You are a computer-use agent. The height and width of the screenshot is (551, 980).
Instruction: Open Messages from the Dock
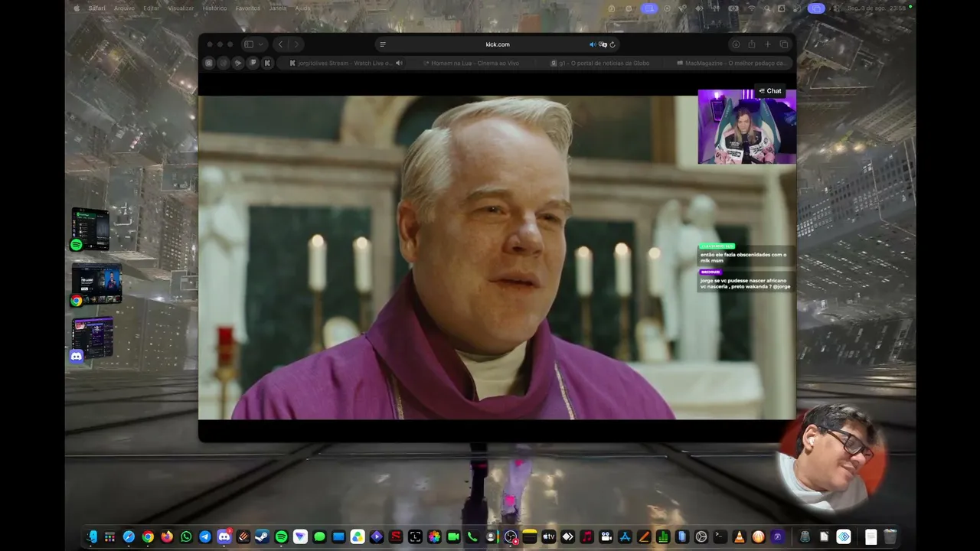click(x=319, y=537)
